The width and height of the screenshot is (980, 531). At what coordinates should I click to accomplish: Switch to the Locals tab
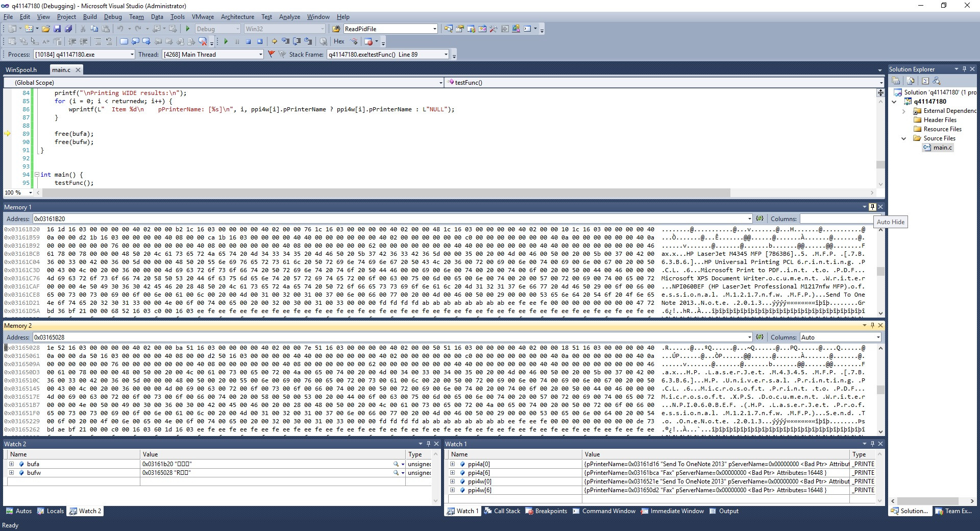[x=50, y=511]
